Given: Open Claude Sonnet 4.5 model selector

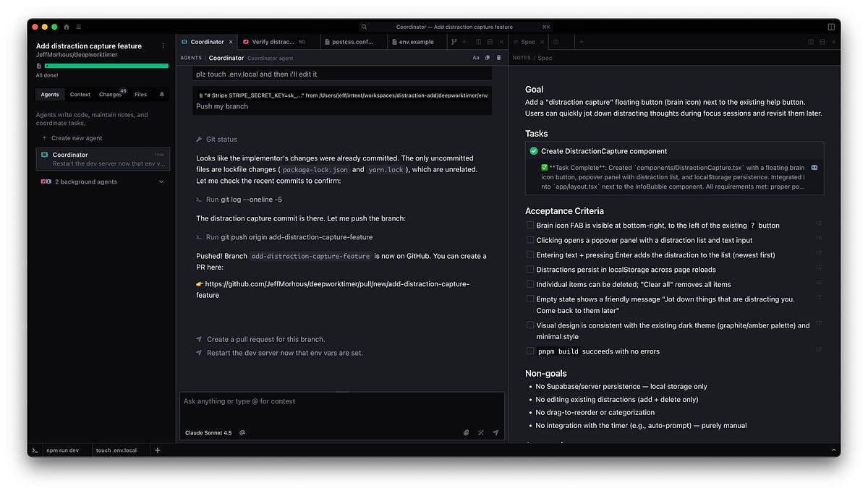Looking at the screenshot, I should 208,432.
